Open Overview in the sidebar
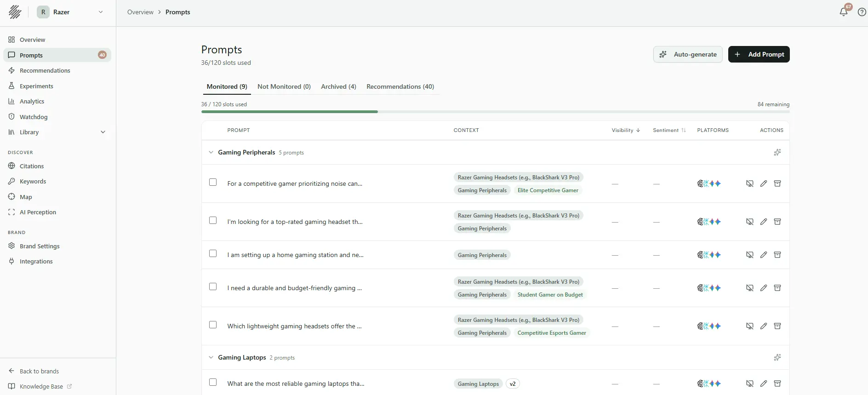868x395 pixels. pyautogui.click(x=57, y=40)
